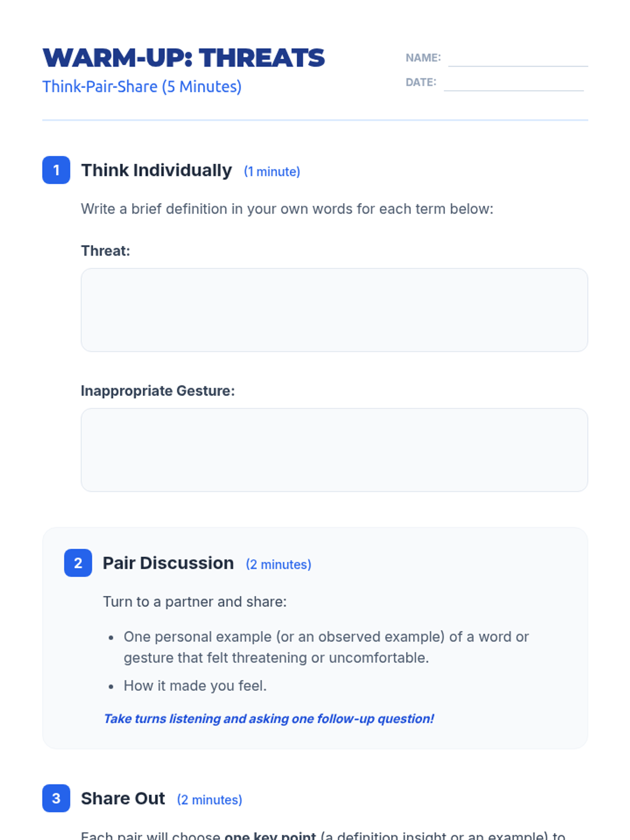Click the Inappropriate Gesture answer box
This screenshot has width=630, height=840.
click(x=334, y=450)
